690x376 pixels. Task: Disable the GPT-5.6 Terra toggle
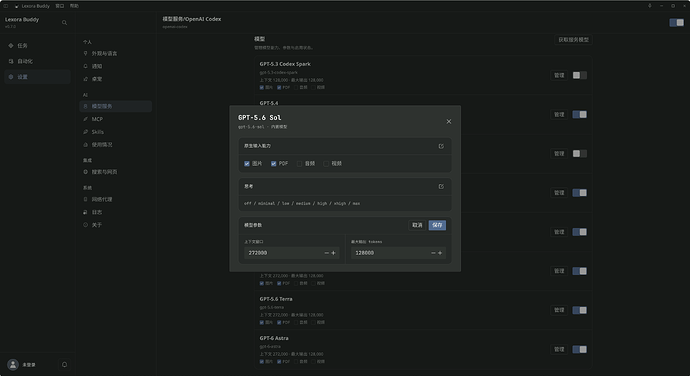(x=580, y=310)
